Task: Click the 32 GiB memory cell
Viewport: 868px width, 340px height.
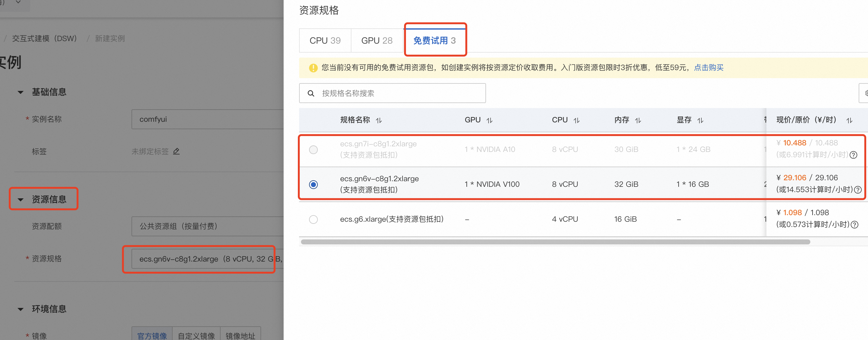Action: click(x=626, y=184)
